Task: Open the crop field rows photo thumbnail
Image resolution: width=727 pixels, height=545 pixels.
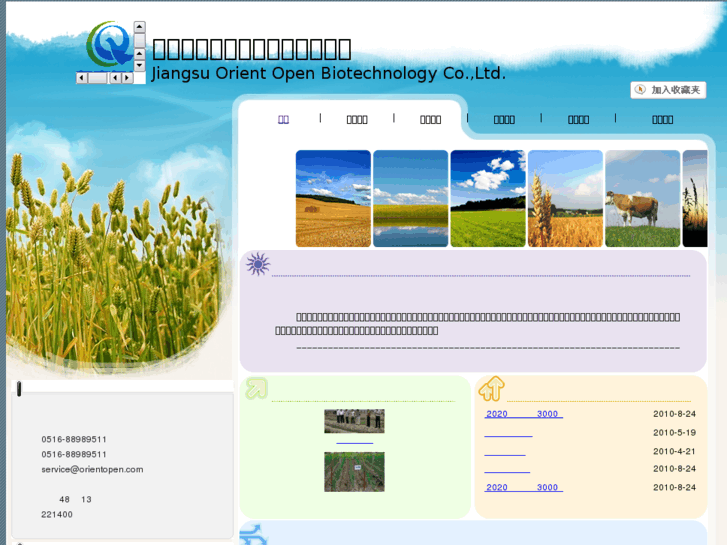Action: [x=354, y=471]
